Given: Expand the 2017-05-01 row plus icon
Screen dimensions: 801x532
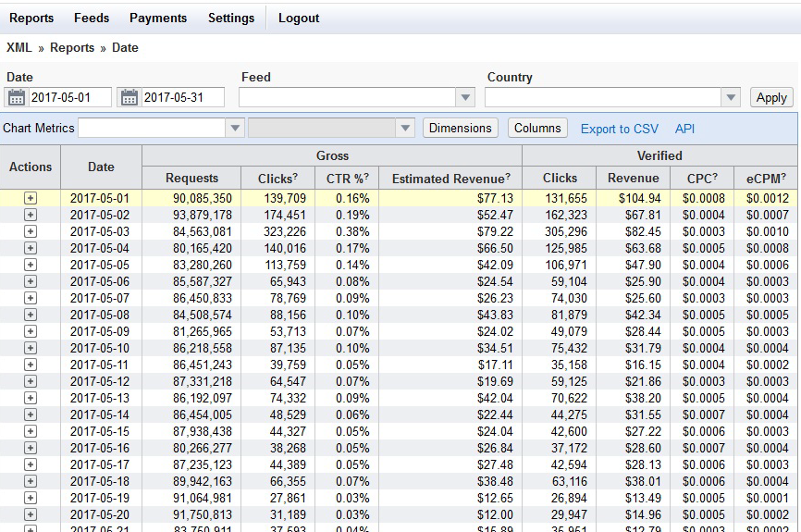Looking at the screenshot, I should pyautogui.click(x=31, y=198).
